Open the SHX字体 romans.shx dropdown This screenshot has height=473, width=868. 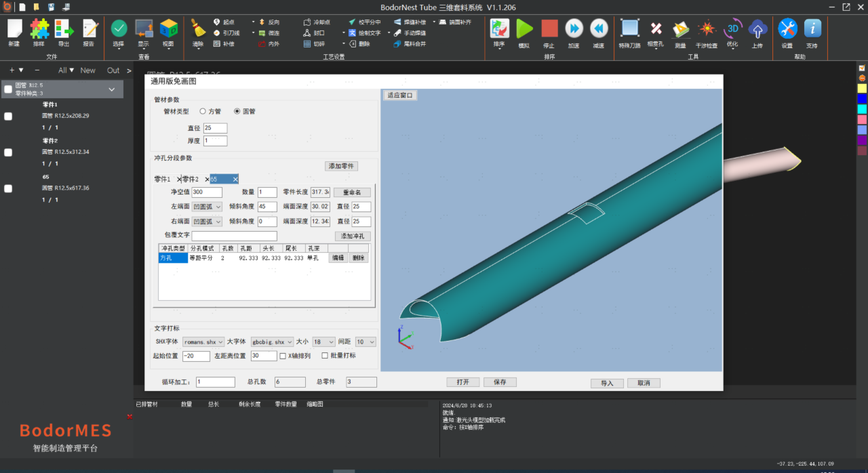pos(203,342)
